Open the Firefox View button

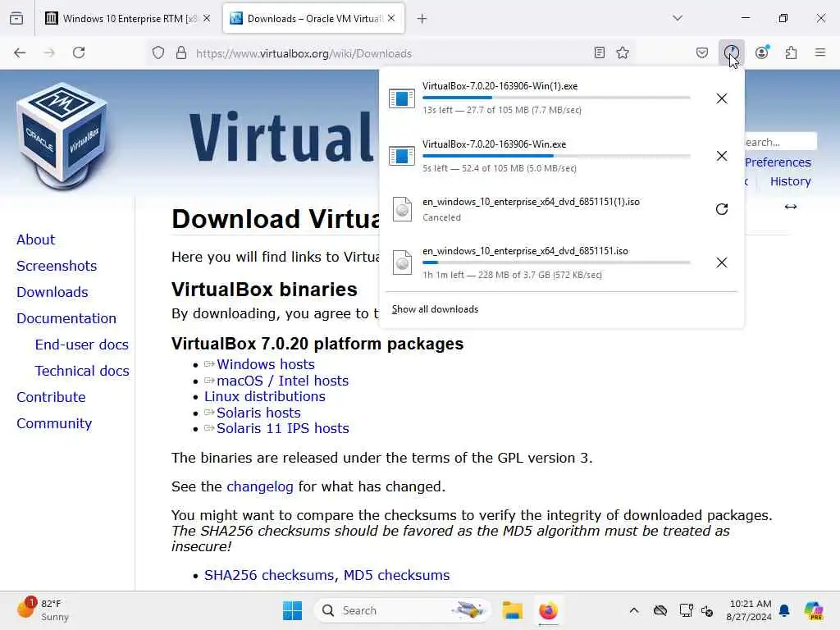16,18
